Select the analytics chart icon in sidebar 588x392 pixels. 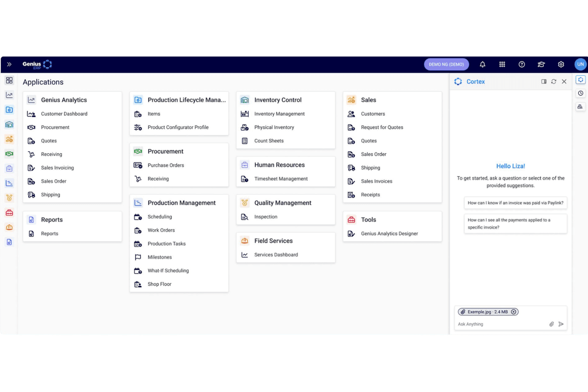pos(9,95)
